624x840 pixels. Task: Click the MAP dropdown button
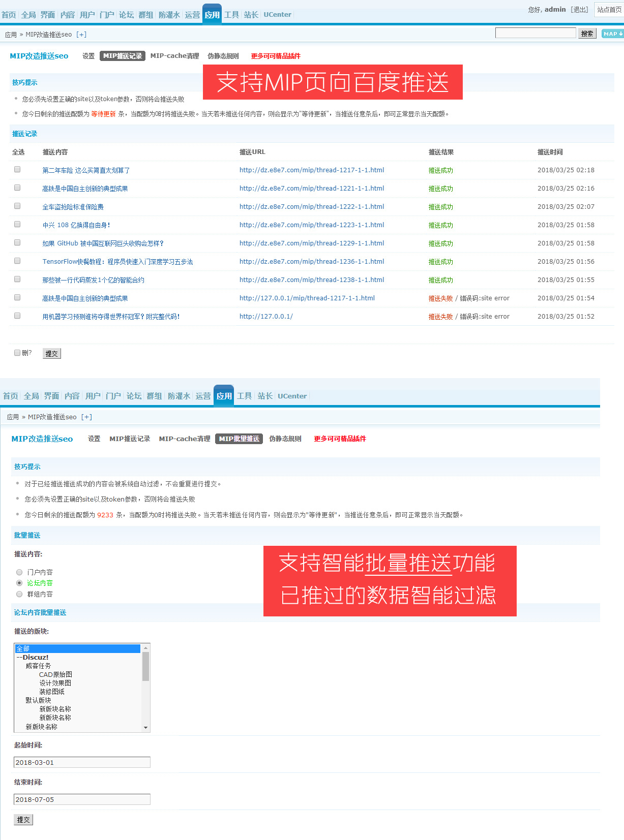612,34
